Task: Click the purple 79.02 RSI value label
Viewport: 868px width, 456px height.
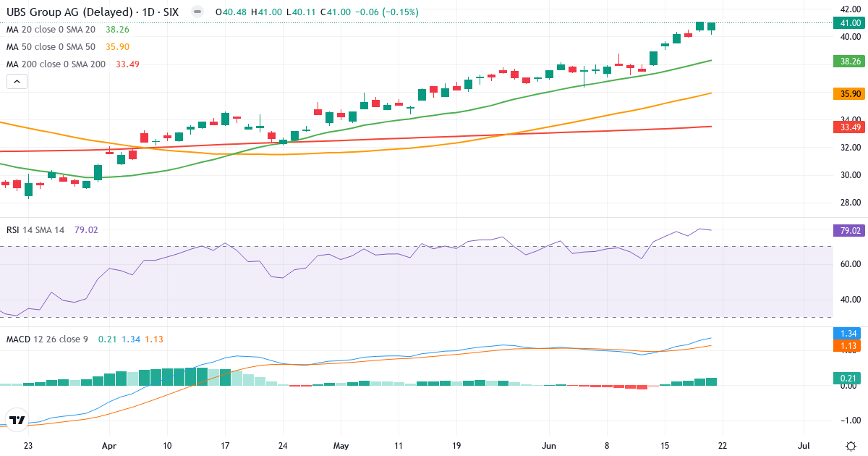Action: 850,231
